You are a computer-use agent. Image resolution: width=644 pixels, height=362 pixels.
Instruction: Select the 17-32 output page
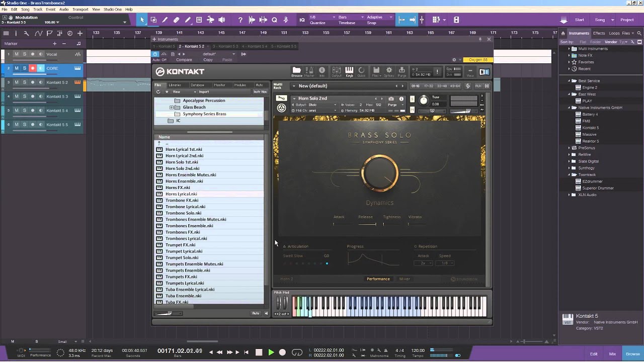(429, 86)
